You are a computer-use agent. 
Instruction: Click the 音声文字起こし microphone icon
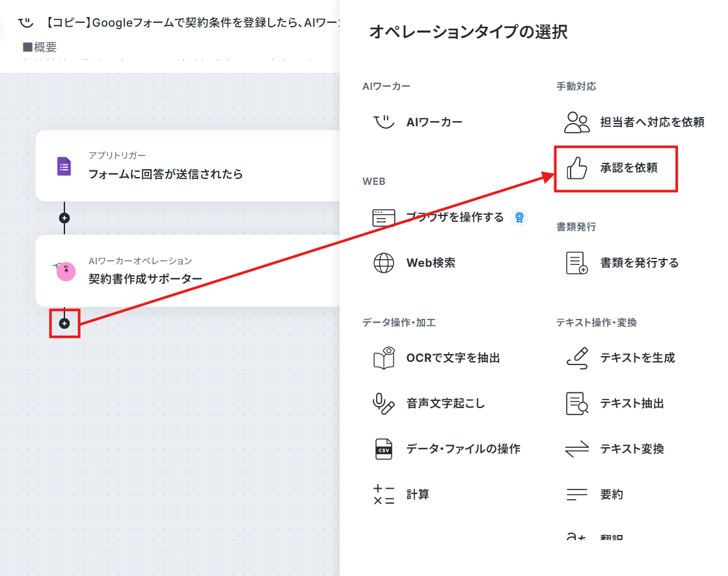click(384, 404)
